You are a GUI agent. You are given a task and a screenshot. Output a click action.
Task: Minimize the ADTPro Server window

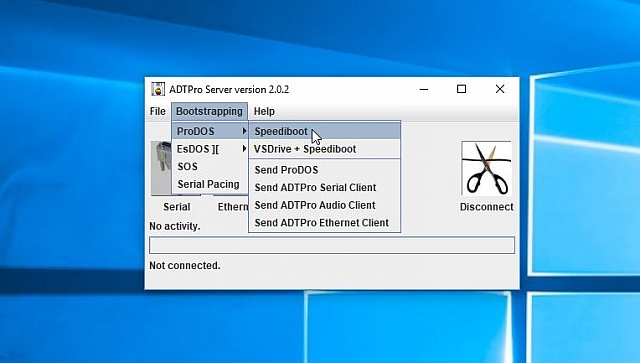(424, 89)
